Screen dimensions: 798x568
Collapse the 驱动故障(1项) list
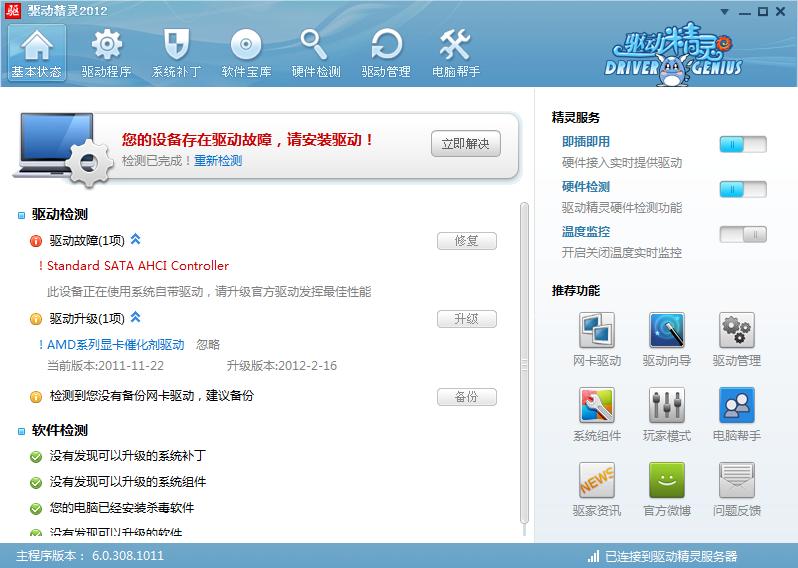tap(136, 240)
